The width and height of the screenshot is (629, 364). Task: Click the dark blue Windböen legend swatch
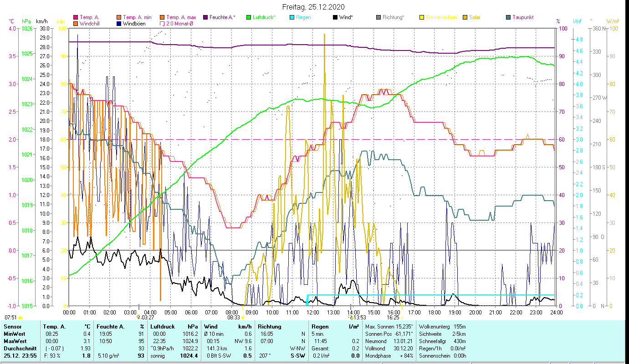point(119,23)
